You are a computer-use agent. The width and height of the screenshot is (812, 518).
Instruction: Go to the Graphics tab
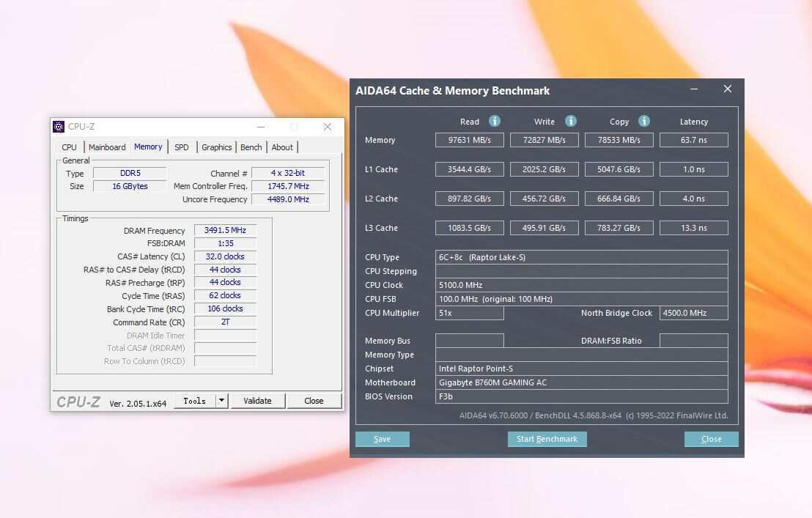pyautogui.click(x=216, y=147)
